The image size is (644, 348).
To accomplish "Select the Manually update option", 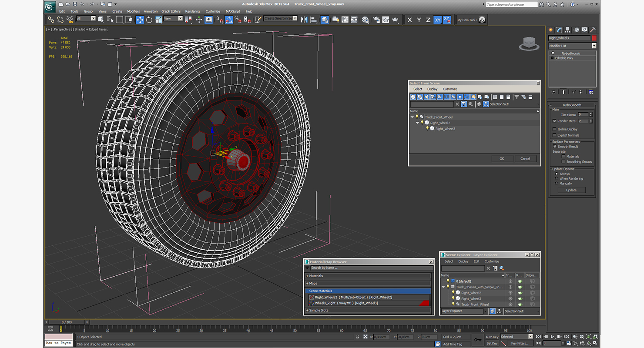I will point(557,184).
